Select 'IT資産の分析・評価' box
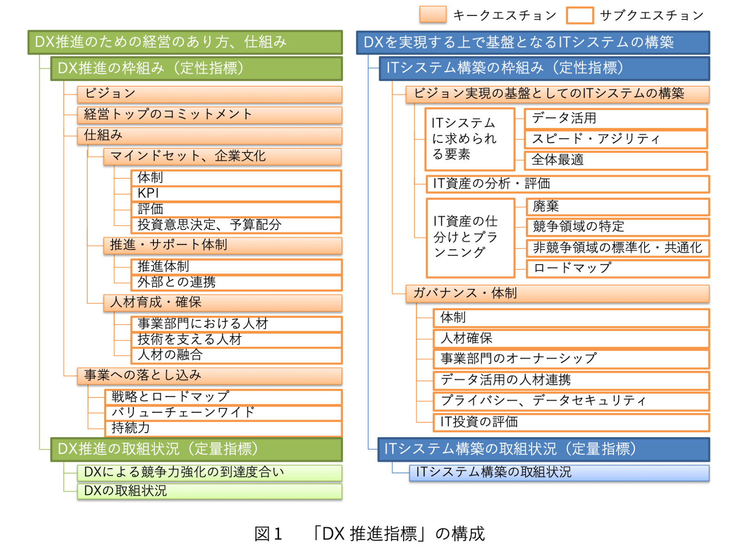This screenshot has height=560, width=741. pos(568,184)
